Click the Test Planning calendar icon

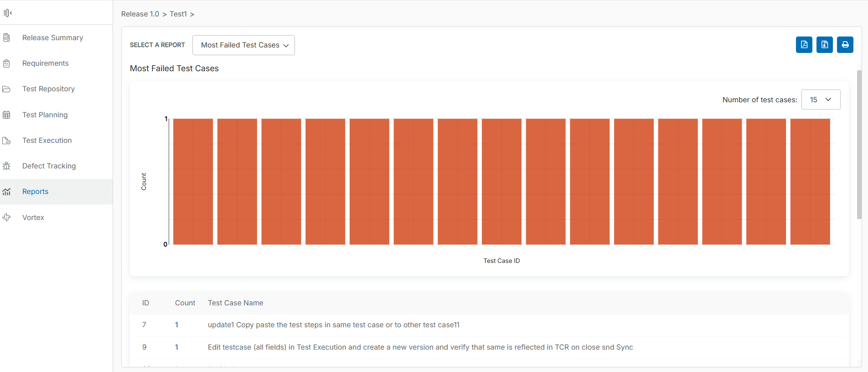coord(6,115)
